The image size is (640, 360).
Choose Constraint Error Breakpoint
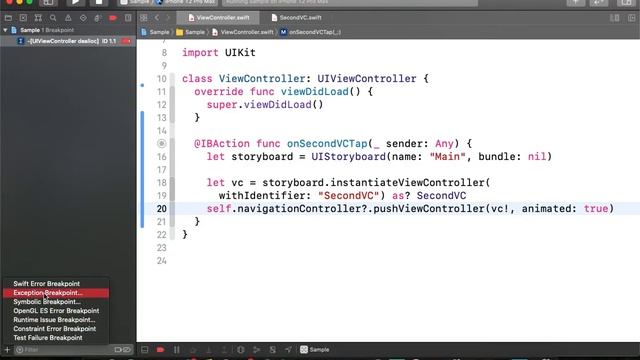[x=56, y=329]
